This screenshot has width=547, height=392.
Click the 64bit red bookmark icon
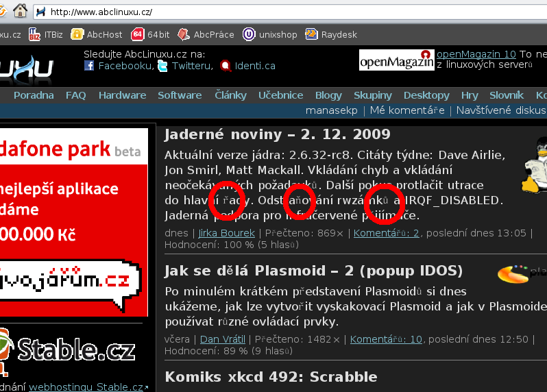tap(138, 34)
